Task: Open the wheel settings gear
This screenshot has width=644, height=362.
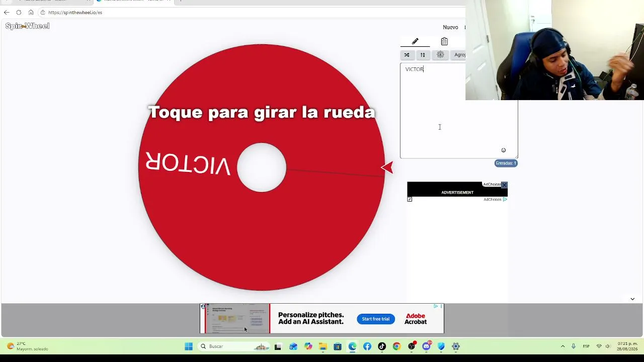Action: 440,55
